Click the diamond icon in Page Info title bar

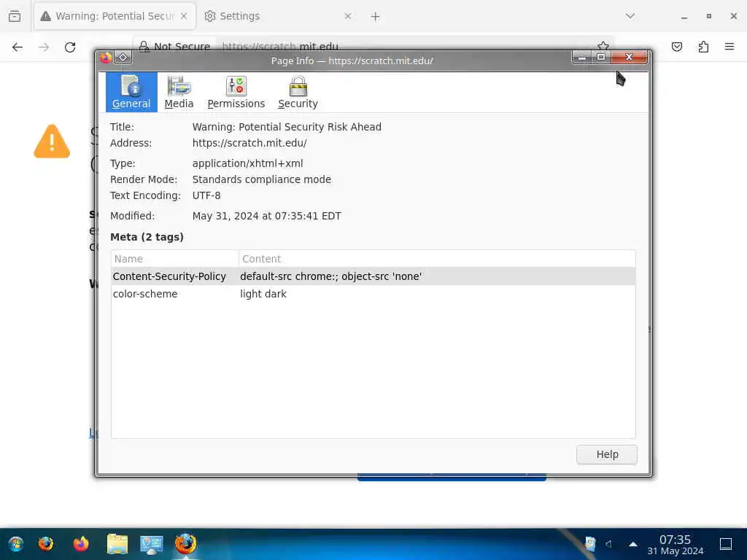point(123,58)
